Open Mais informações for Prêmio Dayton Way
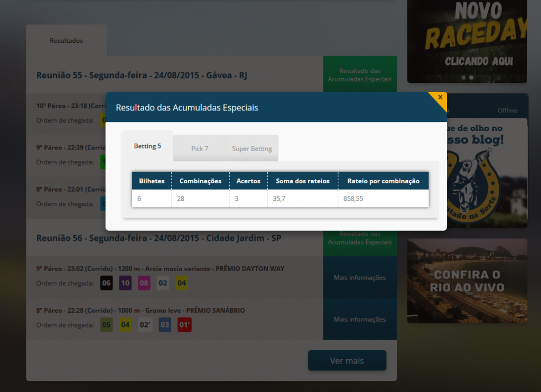 tap(359, 277)
